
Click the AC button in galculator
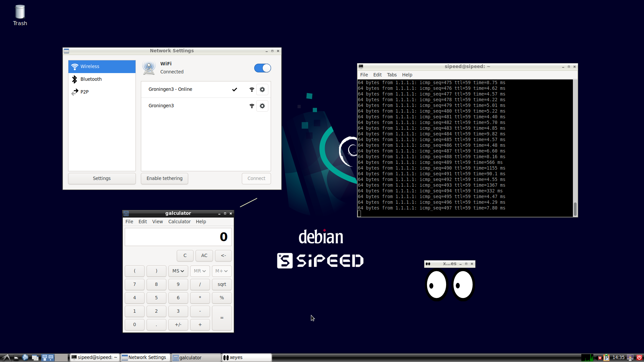[204, 255]
